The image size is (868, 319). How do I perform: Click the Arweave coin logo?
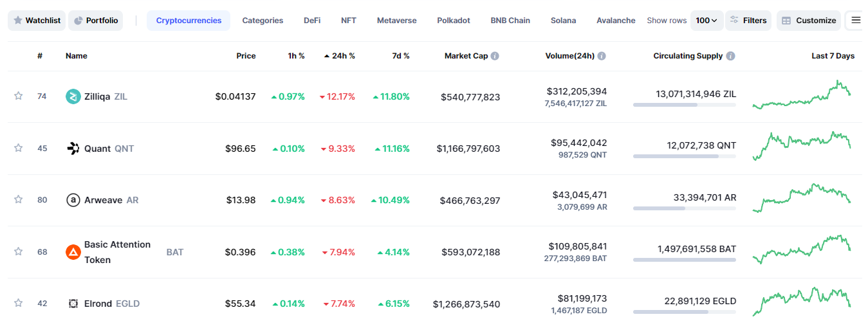tap(73, 200)
